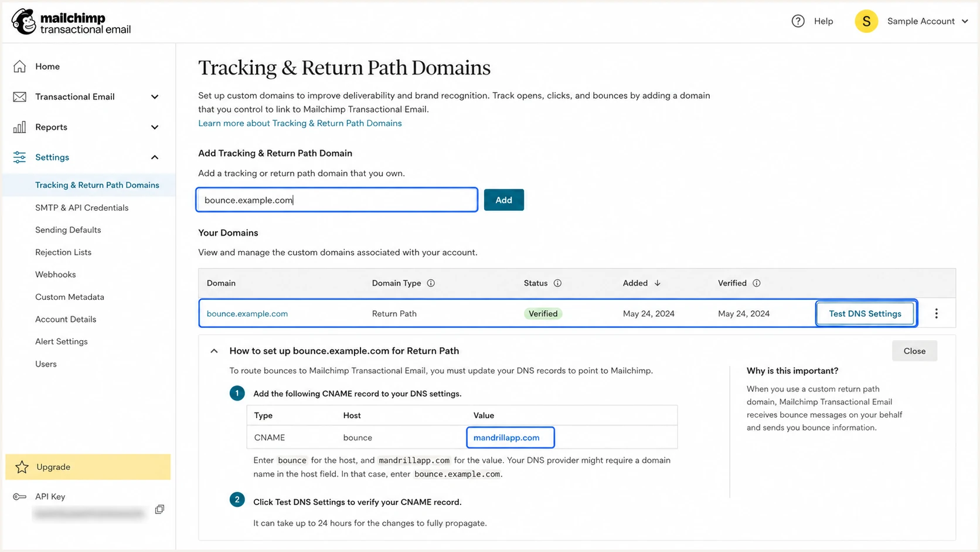Close the setup instructions panel
Screen dimensions: 980x552
pyautogui.click(x=914, y=351)
